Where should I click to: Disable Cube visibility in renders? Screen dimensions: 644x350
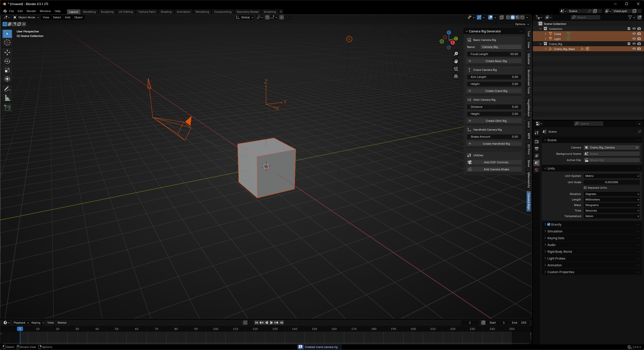pos(639,34)
